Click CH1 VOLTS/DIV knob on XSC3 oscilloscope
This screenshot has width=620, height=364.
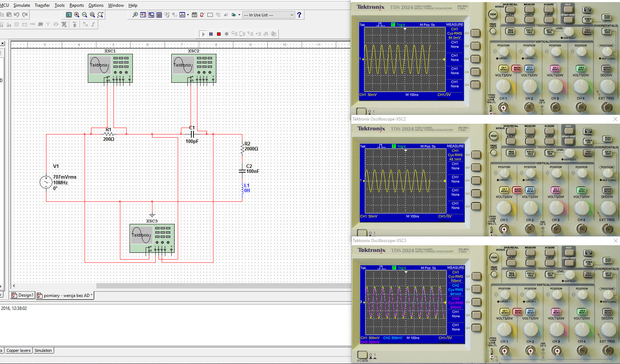[x=504, y=329]
